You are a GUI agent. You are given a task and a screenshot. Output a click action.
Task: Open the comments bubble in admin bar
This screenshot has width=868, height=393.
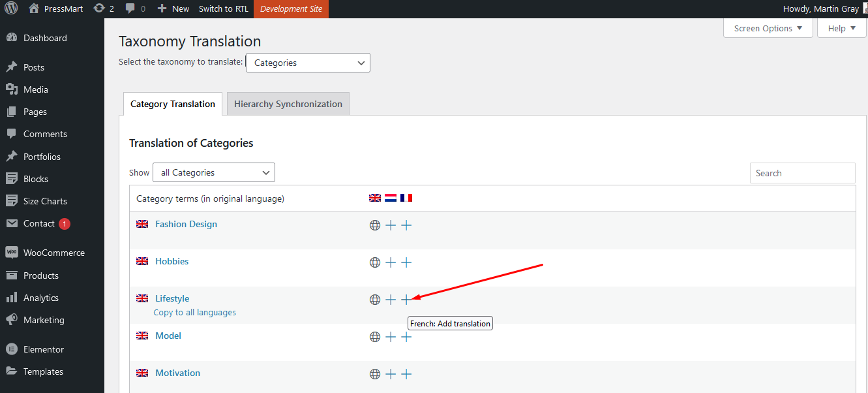pos(135,8)
